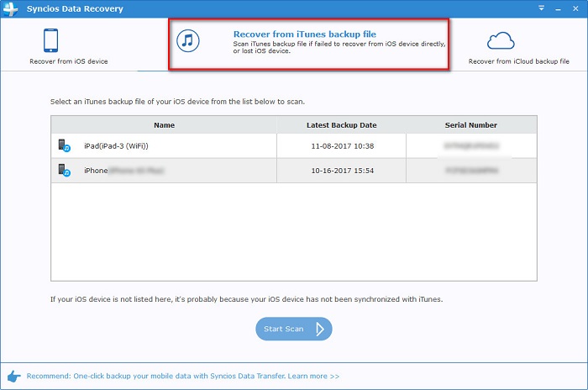
Task: Click the iTunes music note icon
Action: point(188,40)
